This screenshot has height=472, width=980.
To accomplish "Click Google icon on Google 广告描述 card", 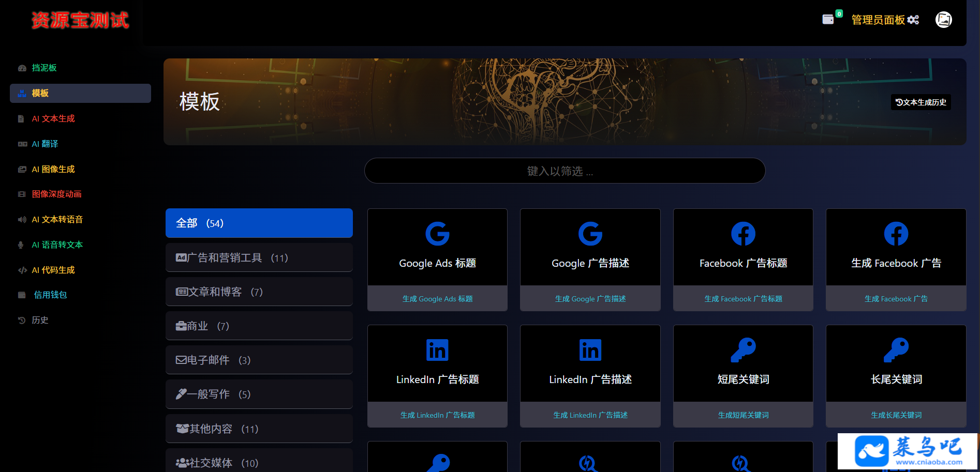I will (x=590, y=234).
